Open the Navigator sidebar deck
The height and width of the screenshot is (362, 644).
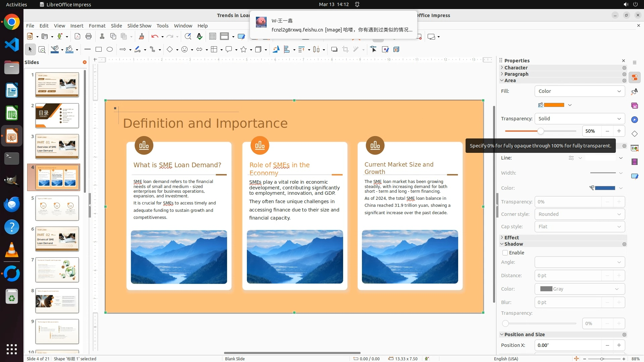[x=635, y=120]
